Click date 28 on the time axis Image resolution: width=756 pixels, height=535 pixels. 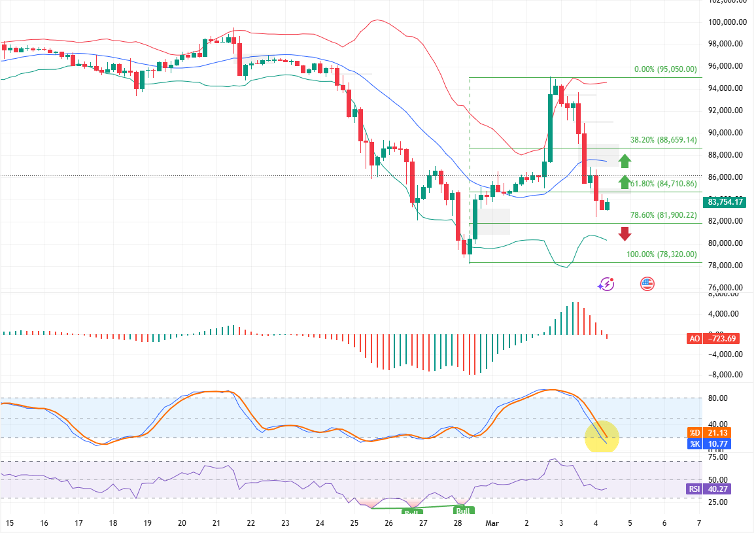(458, 523)
